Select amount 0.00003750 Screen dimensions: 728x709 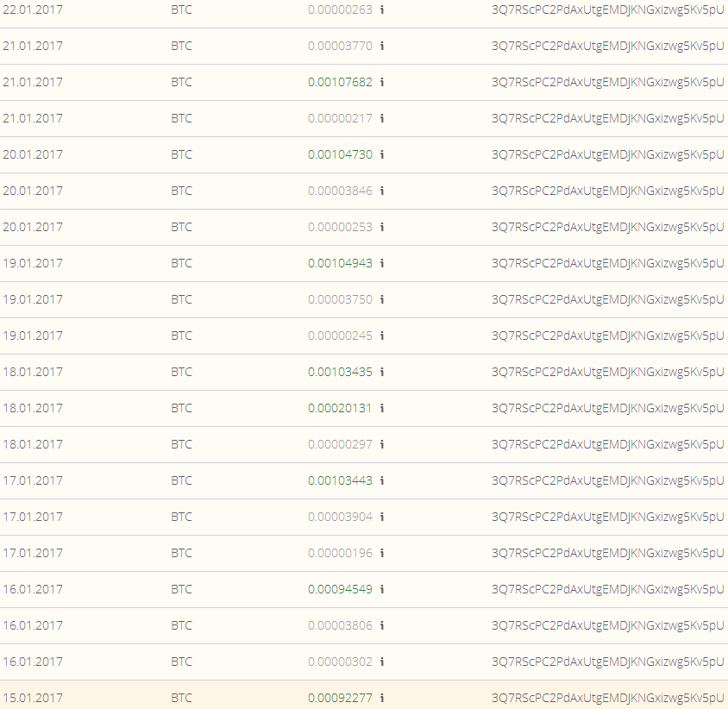pyautogui.click(x=341, y=299)
